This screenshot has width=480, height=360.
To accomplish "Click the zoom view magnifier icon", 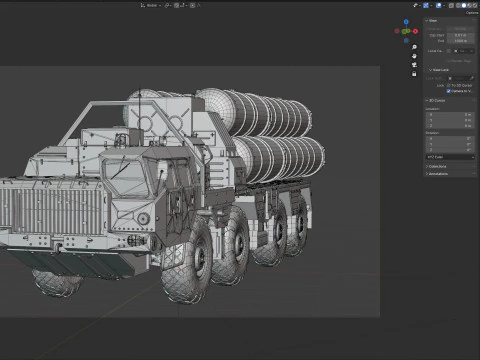I will pyautogui.click(x=414, y=47).
